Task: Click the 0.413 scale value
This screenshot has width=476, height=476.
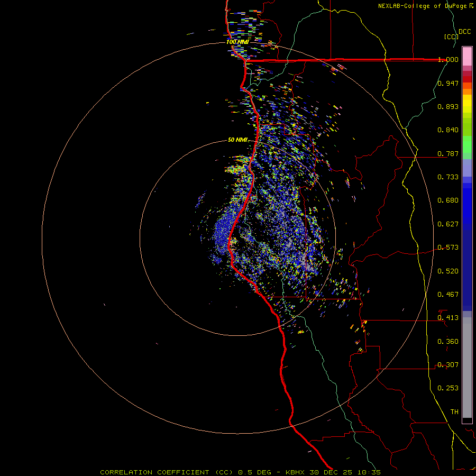Action: (x=448, y=318)
